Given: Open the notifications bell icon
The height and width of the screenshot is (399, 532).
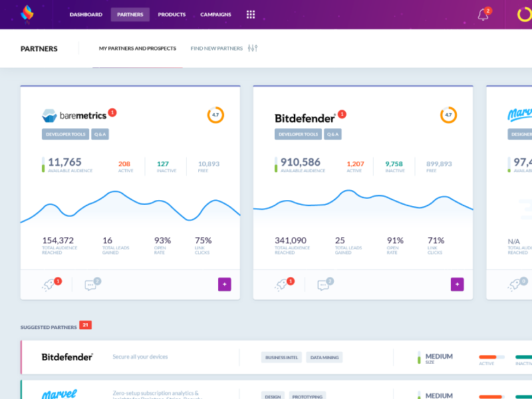Looking at the screenshot, I should pyautogui.click(x=483, y=15).
